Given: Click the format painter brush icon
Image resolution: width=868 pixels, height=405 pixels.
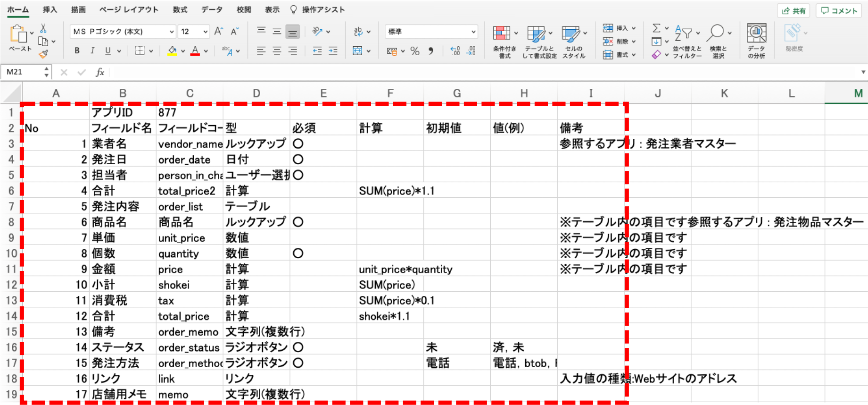Looking at the screenshot, I should (x=43, y=54).
